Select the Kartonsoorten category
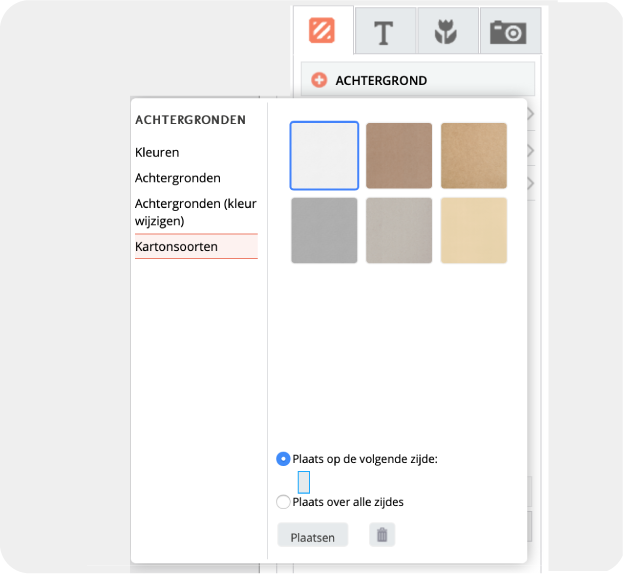The width and height of the screenshot is (625, 574). pyautogui.click(x=176, y=246)
